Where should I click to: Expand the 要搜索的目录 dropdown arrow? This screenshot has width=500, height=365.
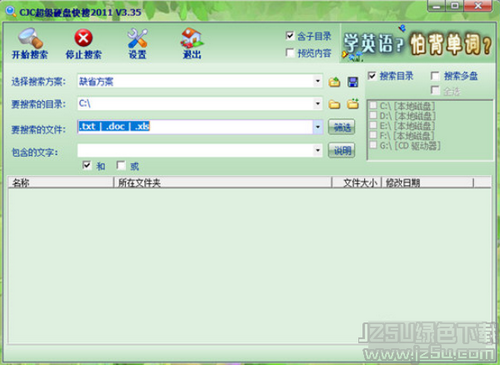point(318,104)
